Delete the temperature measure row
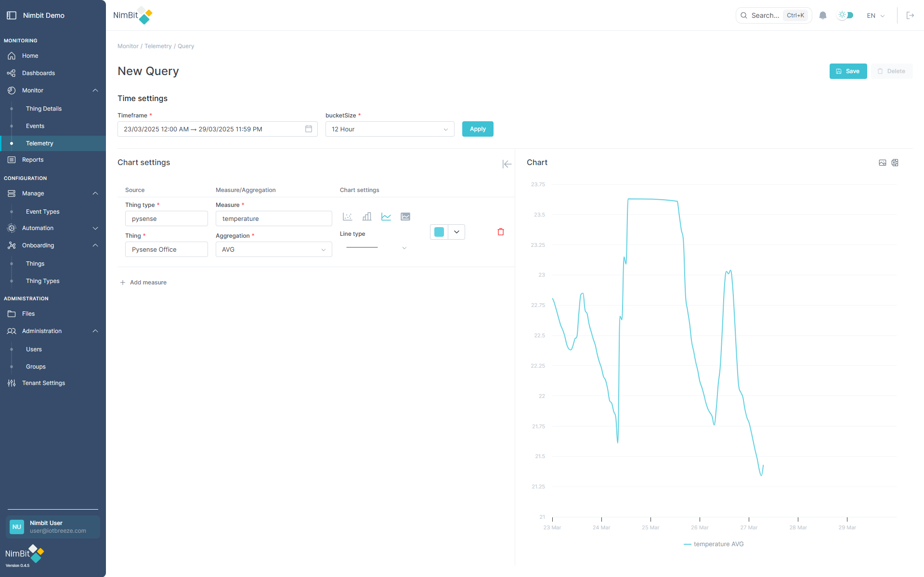This screenshot has height=577, width=924. coord(500,232)
